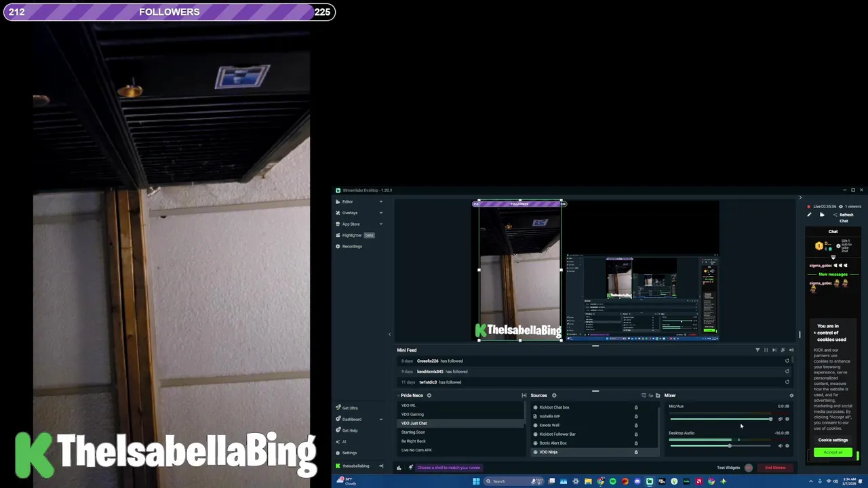The image size is (868, 488).
Task: Mute the Mic/Aux channel
Action: (780, 419)
